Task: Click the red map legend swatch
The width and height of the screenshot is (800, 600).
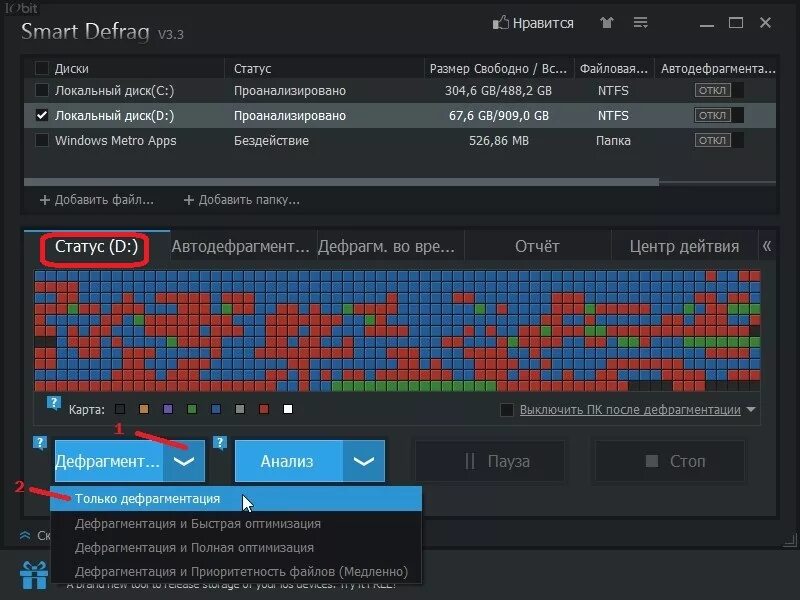Action: [x=264, y=409]
